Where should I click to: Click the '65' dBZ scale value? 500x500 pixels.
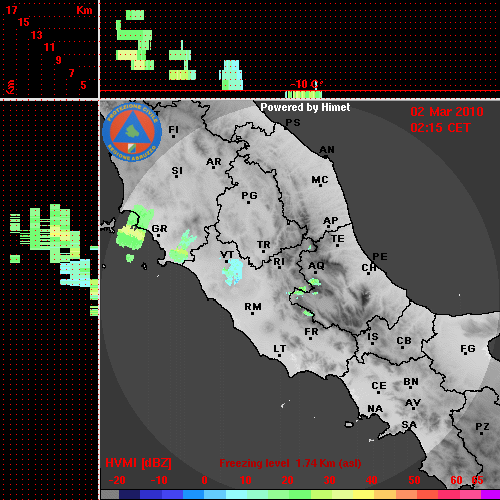tap(477, 480)
